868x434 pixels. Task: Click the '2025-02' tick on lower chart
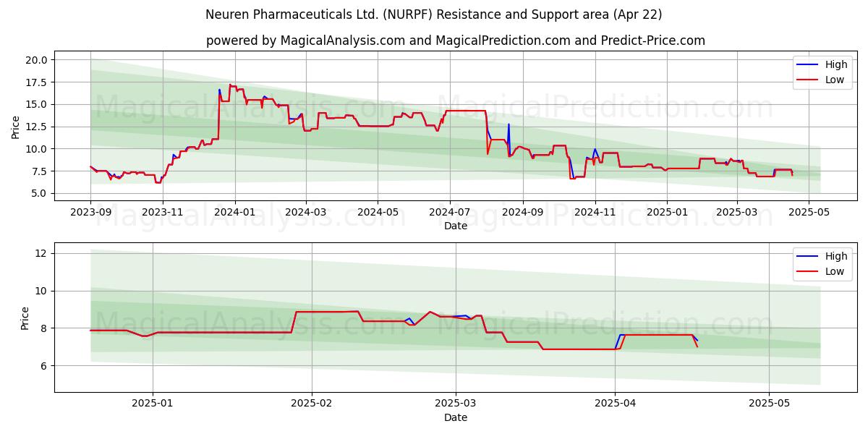312,403
